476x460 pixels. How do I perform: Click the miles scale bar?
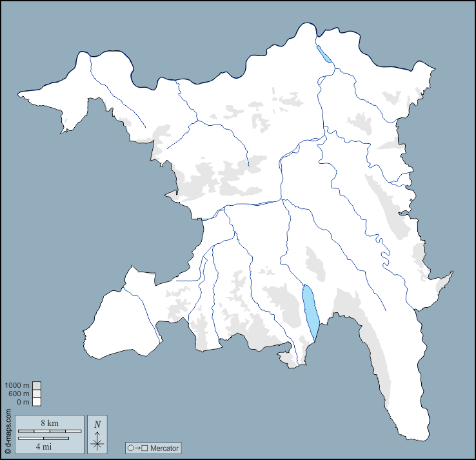click(43, 438)
